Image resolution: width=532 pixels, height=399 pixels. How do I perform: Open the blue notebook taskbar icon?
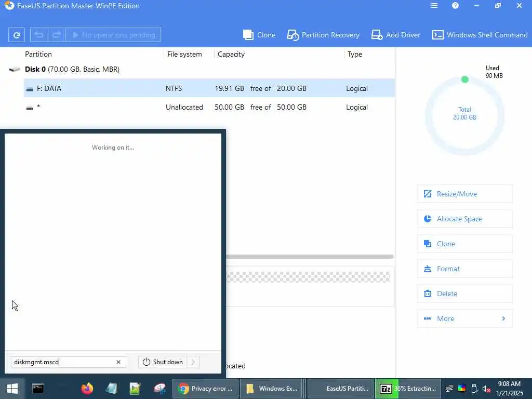coord(111,389)
